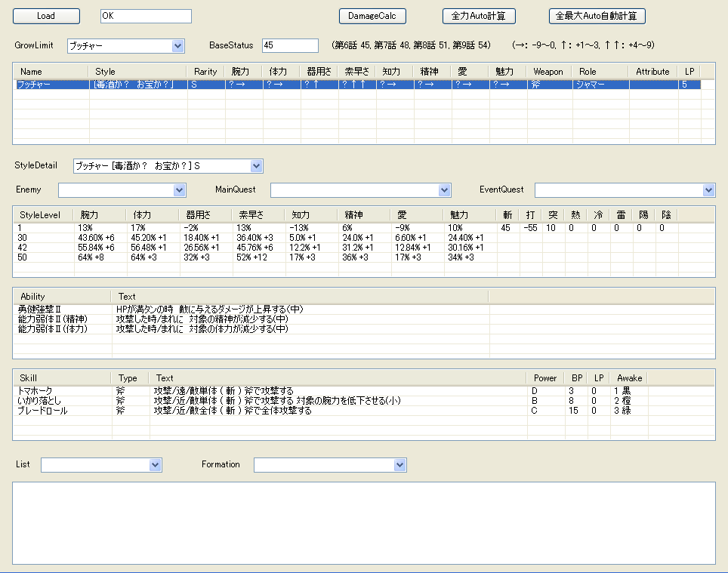The image size is (728, 573).
Task: Click the 陰 column header
Action: click(x=666, y=215)
